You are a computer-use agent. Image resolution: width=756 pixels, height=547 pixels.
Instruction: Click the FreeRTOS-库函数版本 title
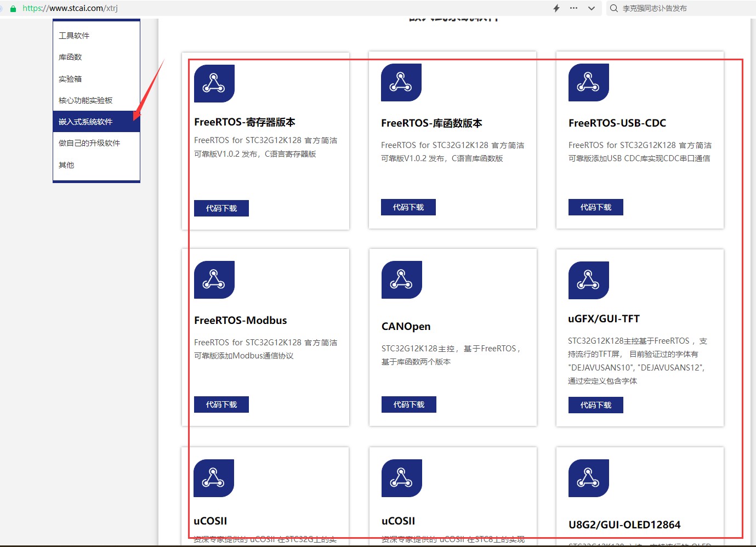[431, 123]
